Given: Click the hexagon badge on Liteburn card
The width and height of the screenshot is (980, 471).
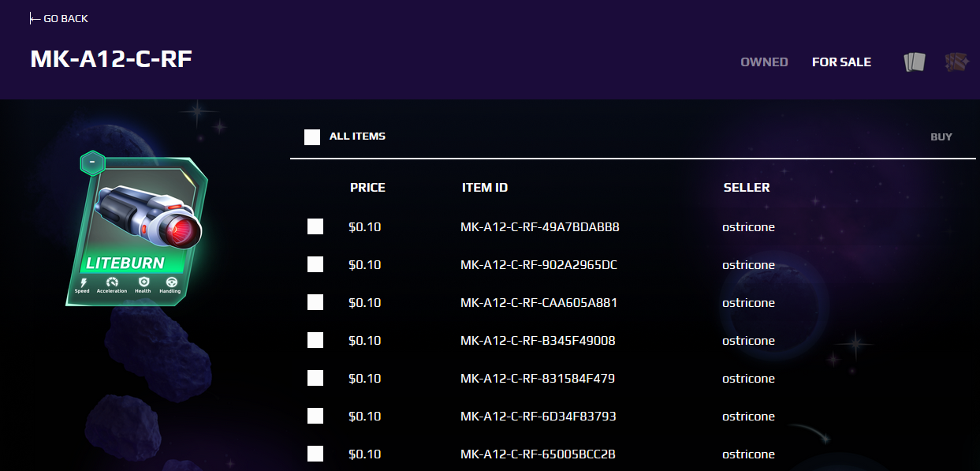Looking at the screenshot, I should (x=92, y=163).
